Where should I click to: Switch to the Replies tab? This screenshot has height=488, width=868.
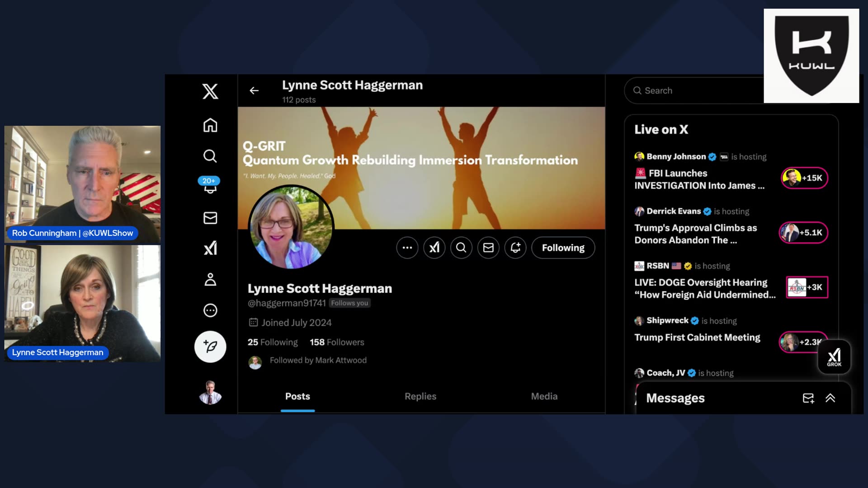tap(420, 396)
